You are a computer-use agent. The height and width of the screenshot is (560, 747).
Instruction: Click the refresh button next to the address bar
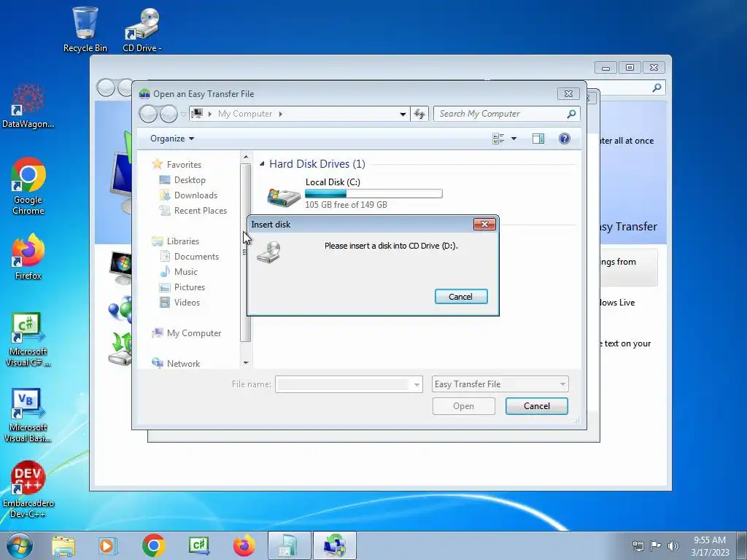coord(419,114)
